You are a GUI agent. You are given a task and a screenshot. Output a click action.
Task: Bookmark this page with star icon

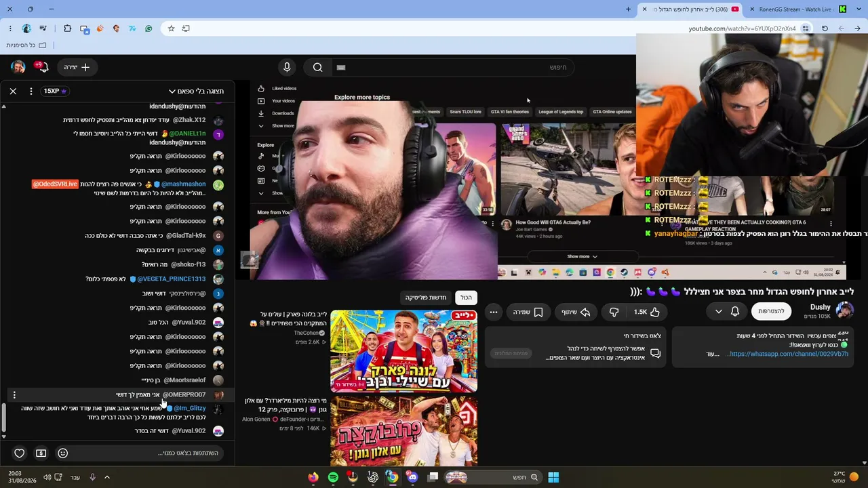[x=171, y=28]
